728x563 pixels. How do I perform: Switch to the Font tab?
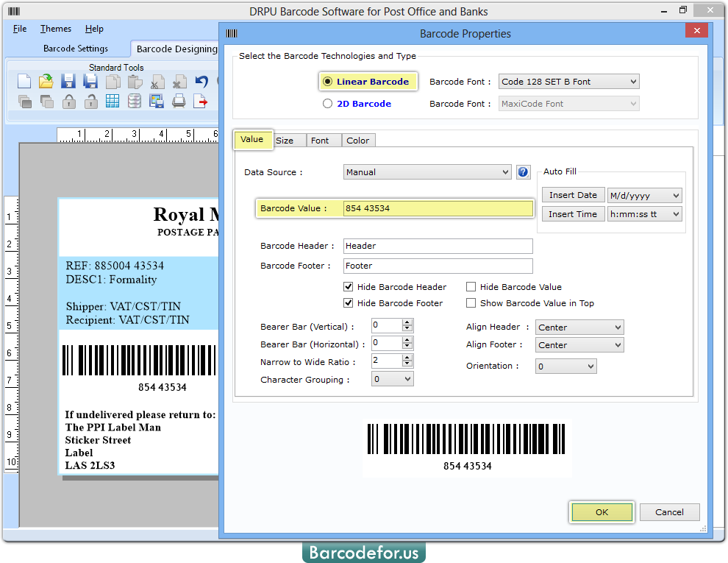[x=324, y=140]
